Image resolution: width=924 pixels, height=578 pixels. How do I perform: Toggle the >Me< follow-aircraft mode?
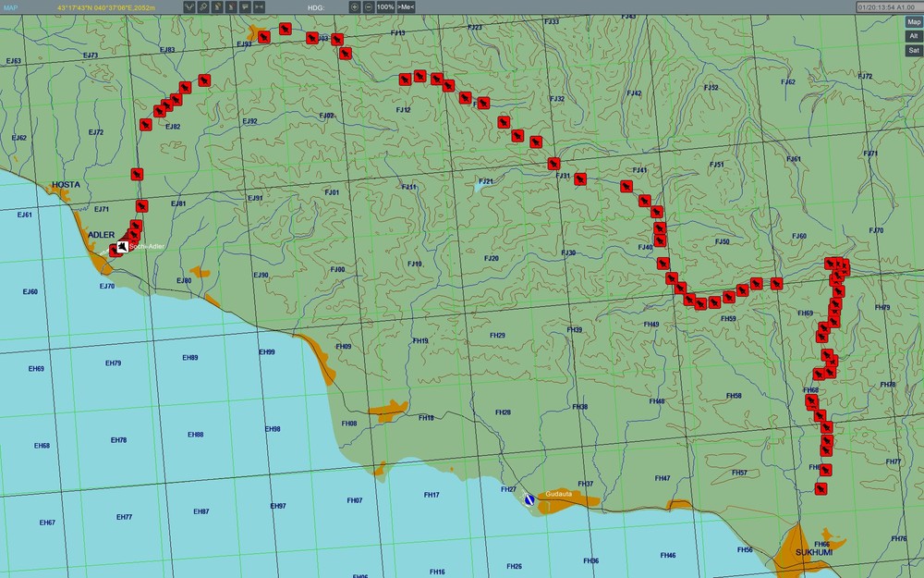tap(406, 6)
